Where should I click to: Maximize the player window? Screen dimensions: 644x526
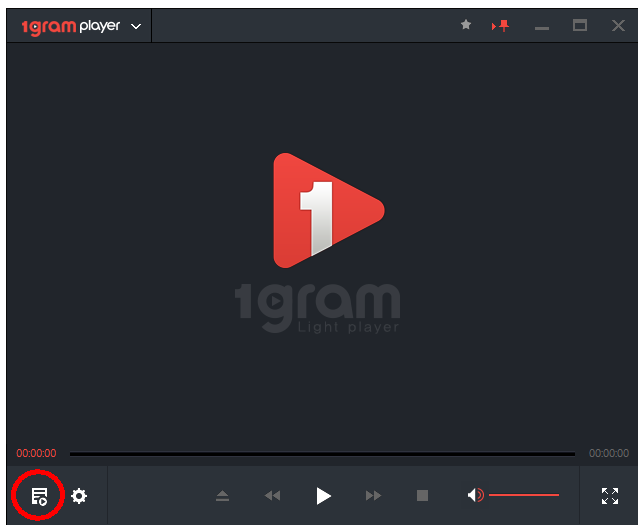point(580,25)
